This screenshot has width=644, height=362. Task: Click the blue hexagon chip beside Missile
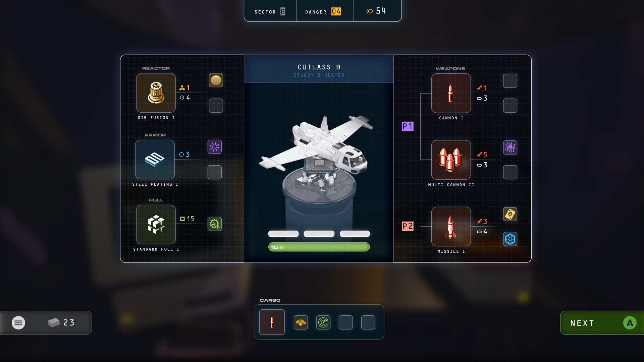(x=510, y=239)
